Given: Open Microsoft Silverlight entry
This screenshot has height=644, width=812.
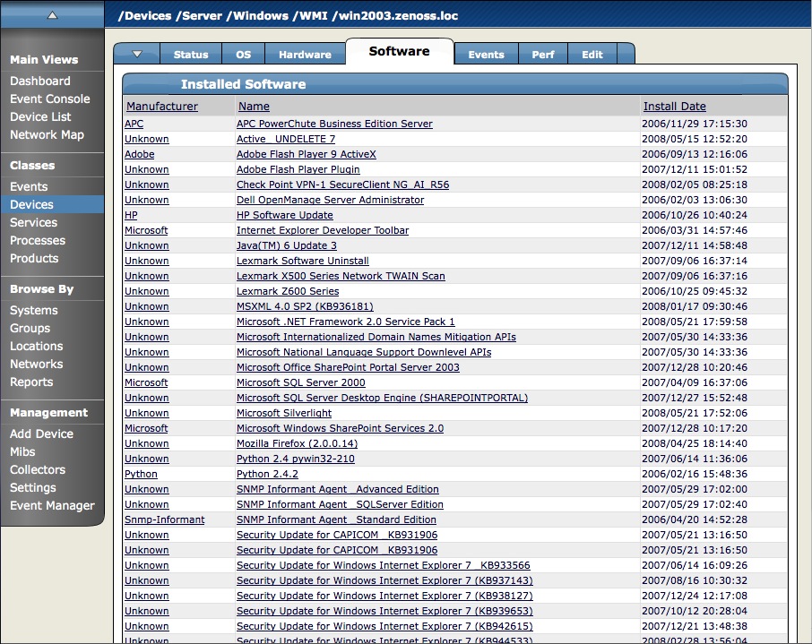Looking at the screenshot, I should (x=284, y=413).
